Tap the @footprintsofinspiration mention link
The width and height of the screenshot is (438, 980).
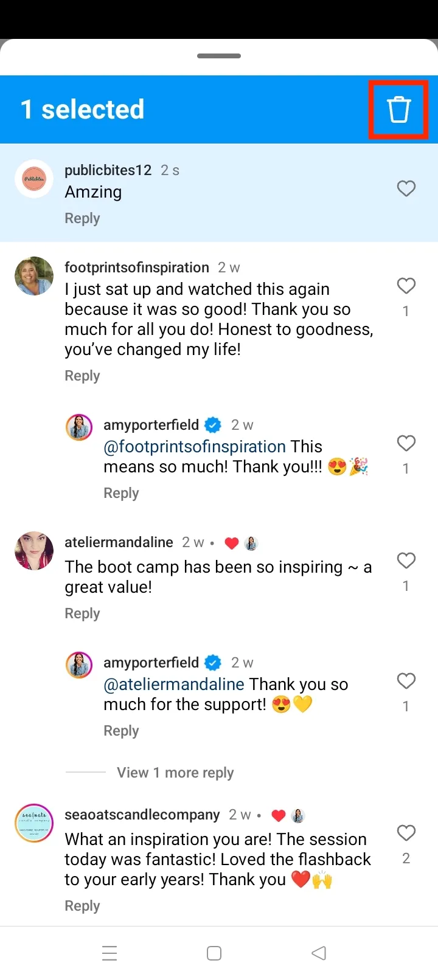[195, 447]
